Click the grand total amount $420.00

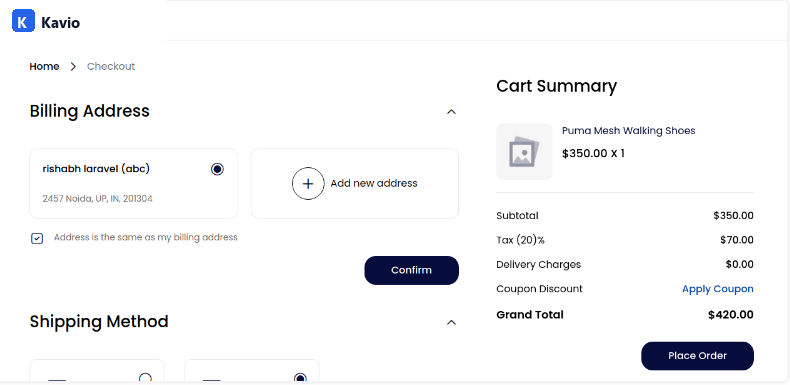[731, 315]
